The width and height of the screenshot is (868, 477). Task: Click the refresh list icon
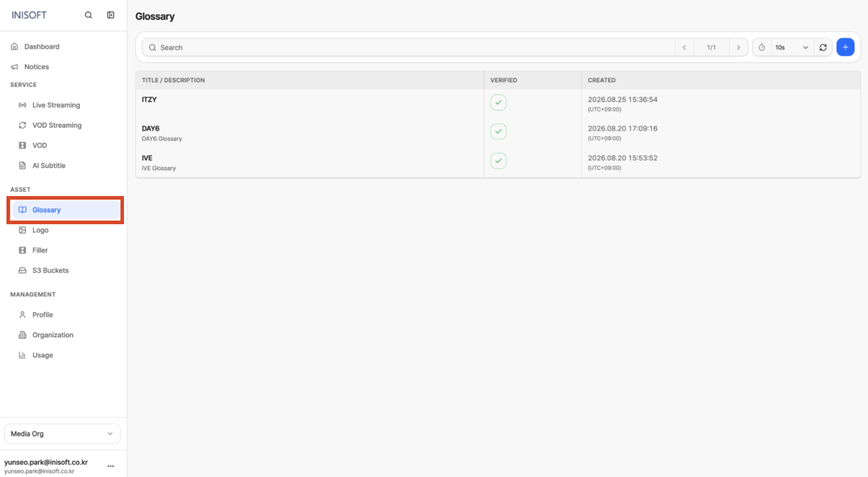823,47
